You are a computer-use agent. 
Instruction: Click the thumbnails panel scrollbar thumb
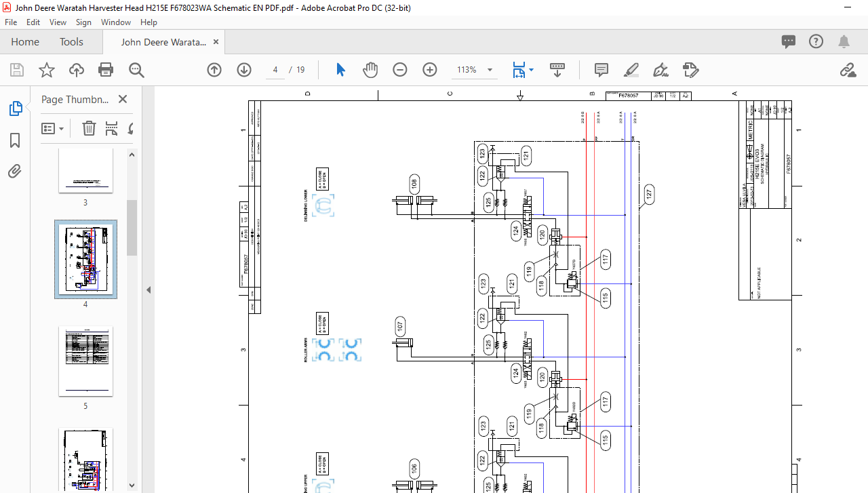tap(132, 228)
